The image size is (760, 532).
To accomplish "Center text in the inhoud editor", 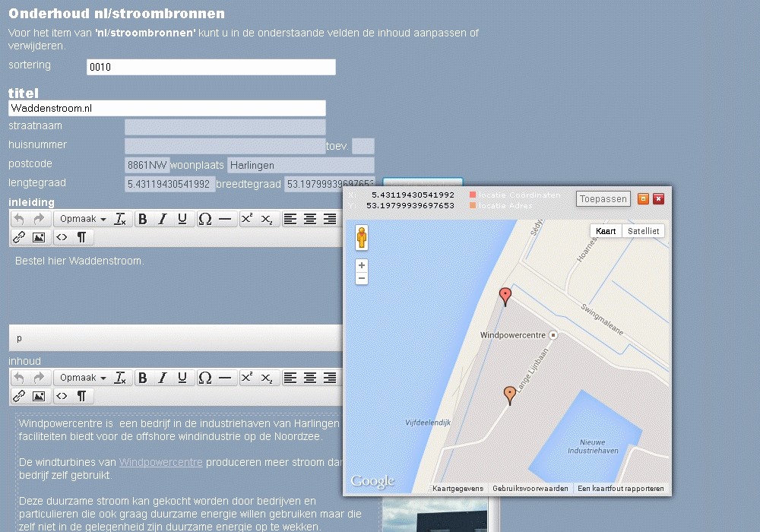I will tap(310, 378).
